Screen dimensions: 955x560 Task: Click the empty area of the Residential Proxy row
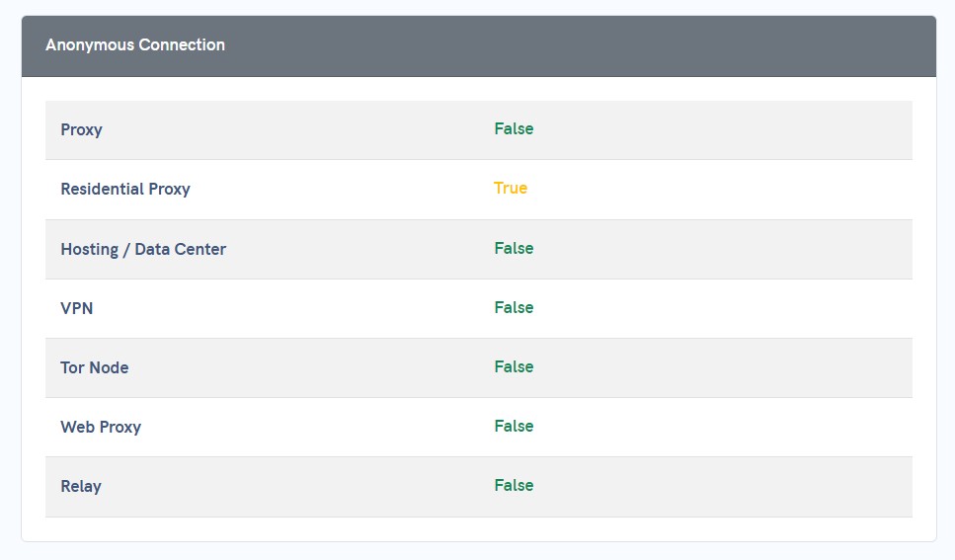pyautogui.click(x=719, y=190)
